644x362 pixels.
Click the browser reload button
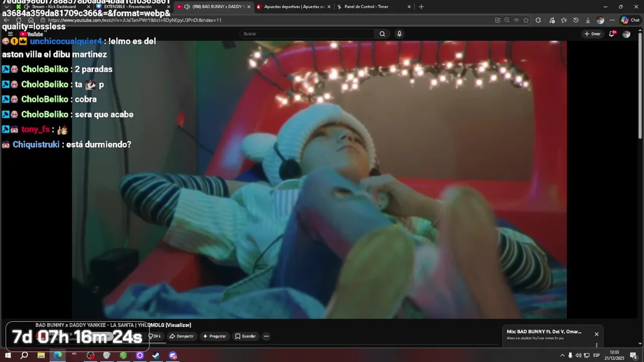(x=19, y=20)
